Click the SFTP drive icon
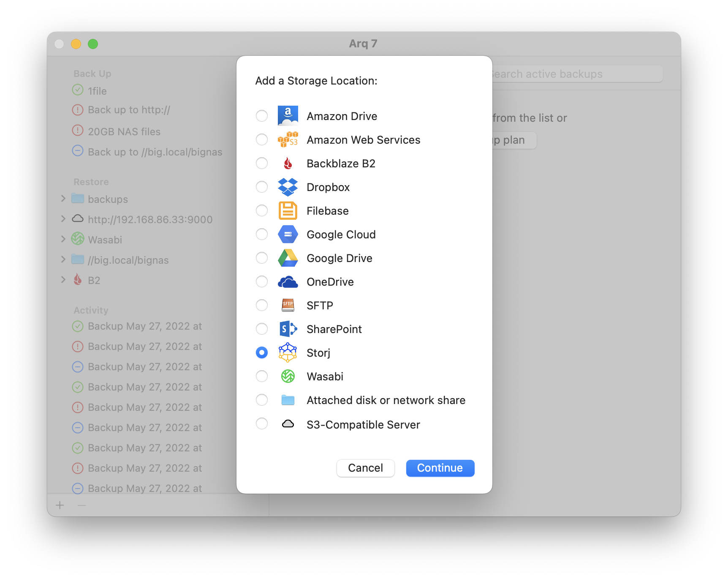Screen dimensions: 728x579 coord(288,305)
